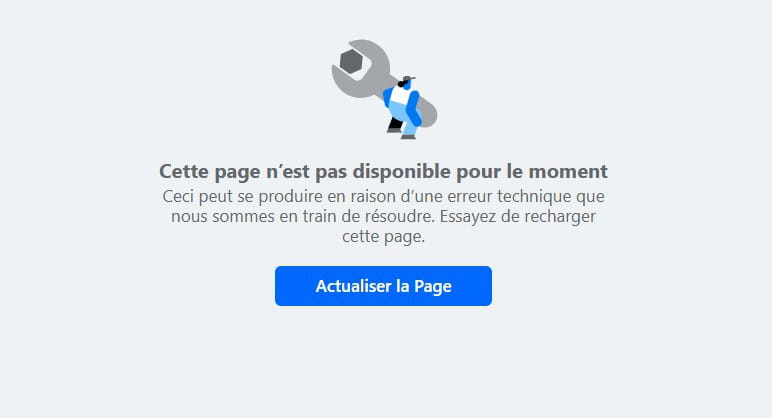The width and height of the screenshot is (772, 418).
Task: Click the final line cette page.
Action: coord(383,237)
